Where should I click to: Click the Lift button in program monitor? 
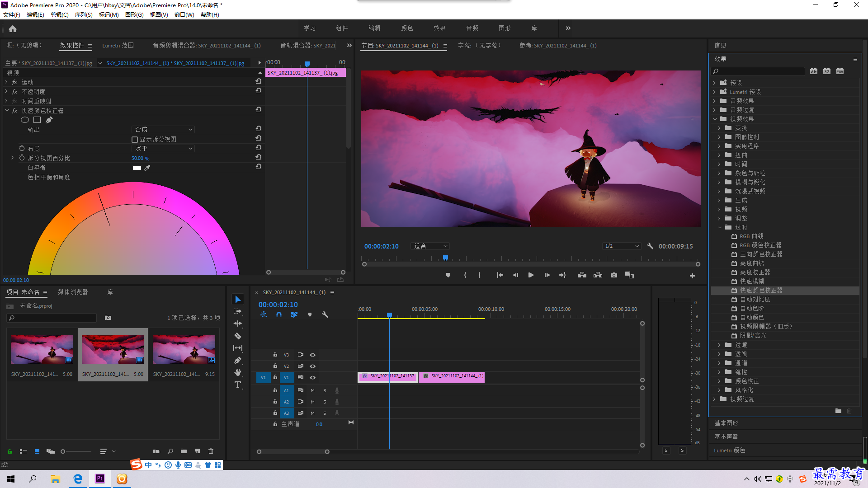click(x=582, y=275)
